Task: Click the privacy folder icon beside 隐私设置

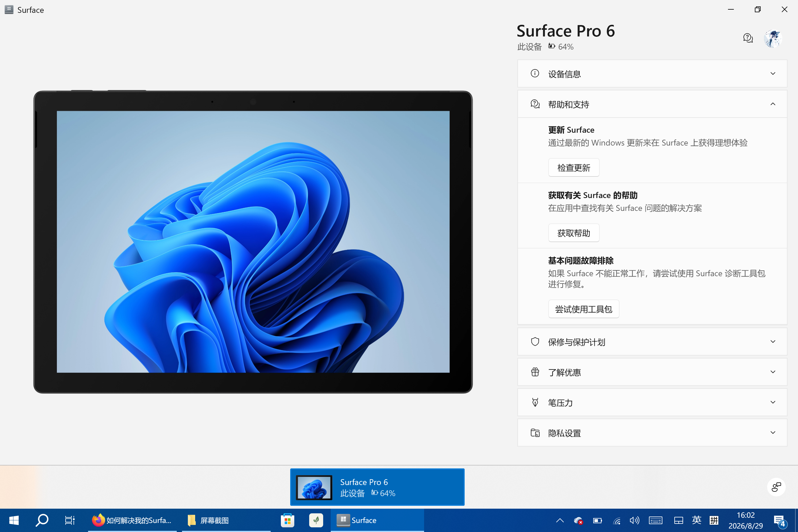Action: click(535, 433)
